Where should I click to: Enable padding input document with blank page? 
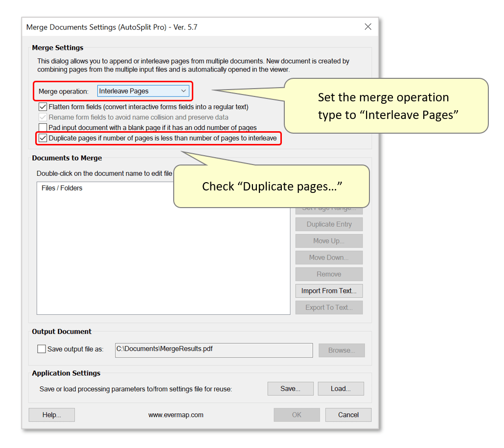[x=43, y=128]
